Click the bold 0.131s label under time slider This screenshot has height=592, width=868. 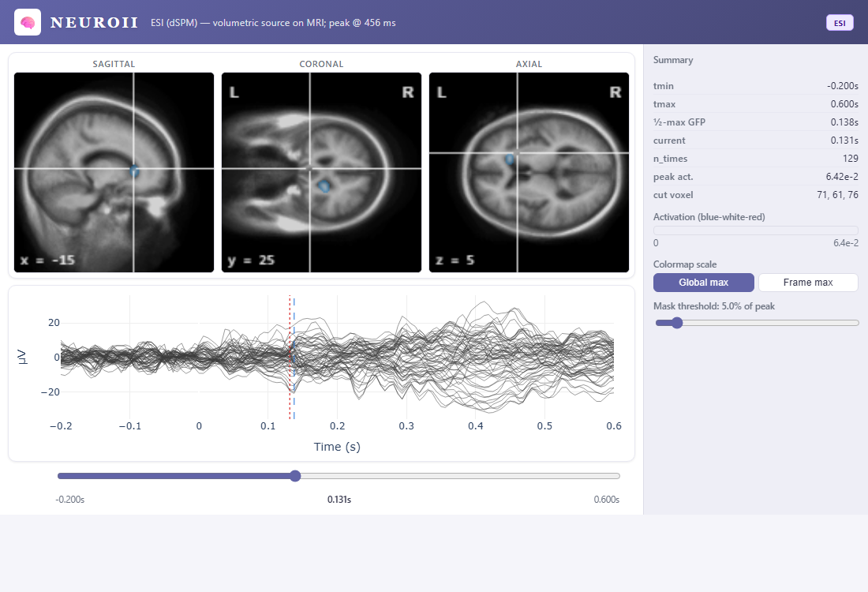339,500
